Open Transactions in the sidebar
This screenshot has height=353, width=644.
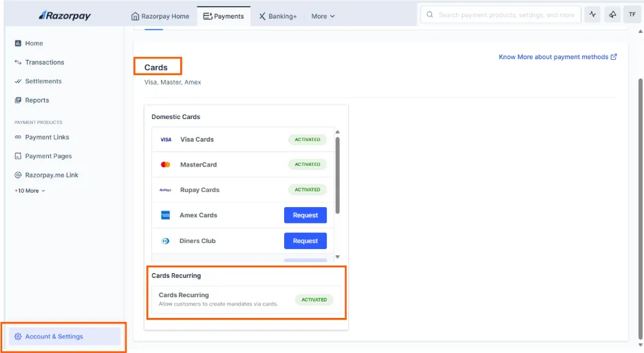tap(44, 62)
